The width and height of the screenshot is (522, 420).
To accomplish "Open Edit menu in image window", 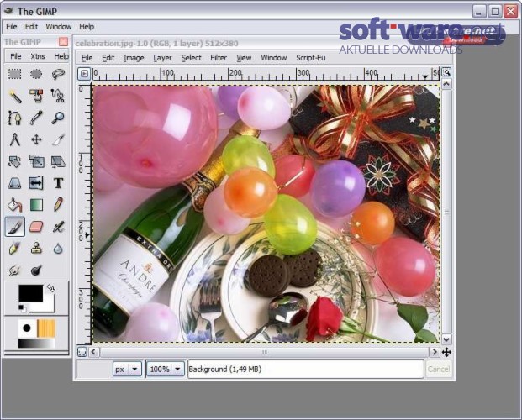I will pos(108,58).
